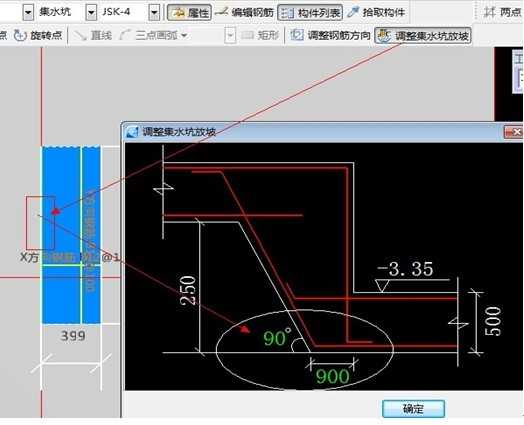Select the 直线 line drawing tool
Screen dimensions: 524x425
[x=93, y=35]
